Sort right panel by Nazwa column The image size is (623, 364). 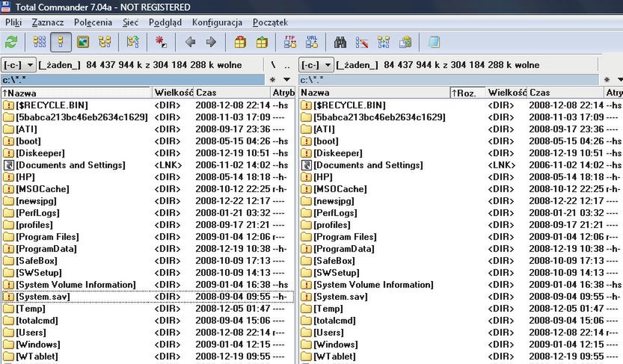(x=374, y=93)
